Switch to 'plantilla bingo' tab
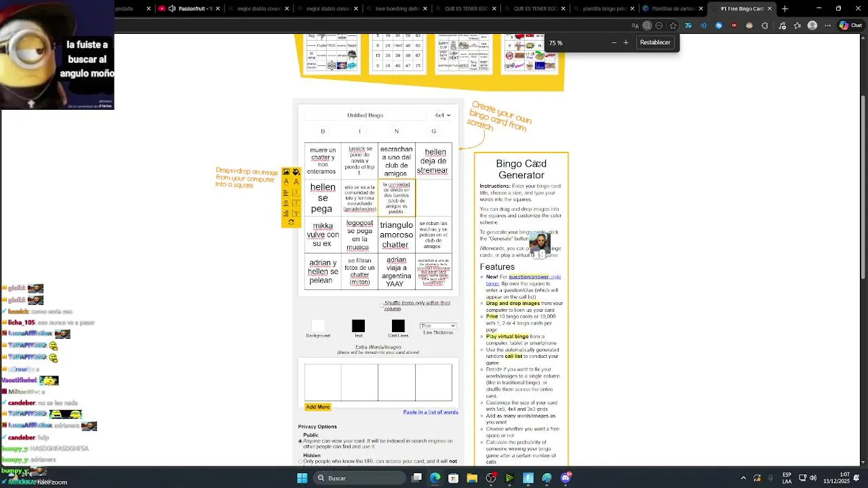The width and height of the screenshot is (868, 488). [605, 9]
